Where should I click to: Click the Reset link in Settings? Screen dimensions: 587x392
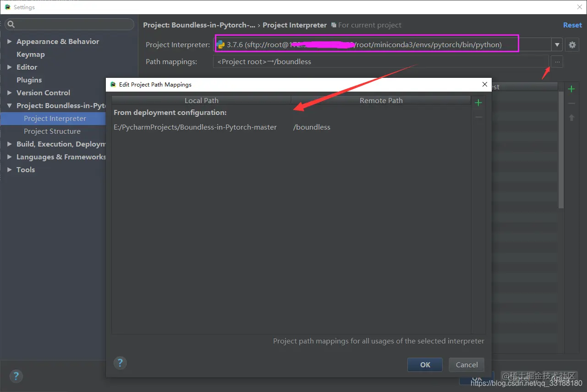pyautogui.click(x=572, y=25)
